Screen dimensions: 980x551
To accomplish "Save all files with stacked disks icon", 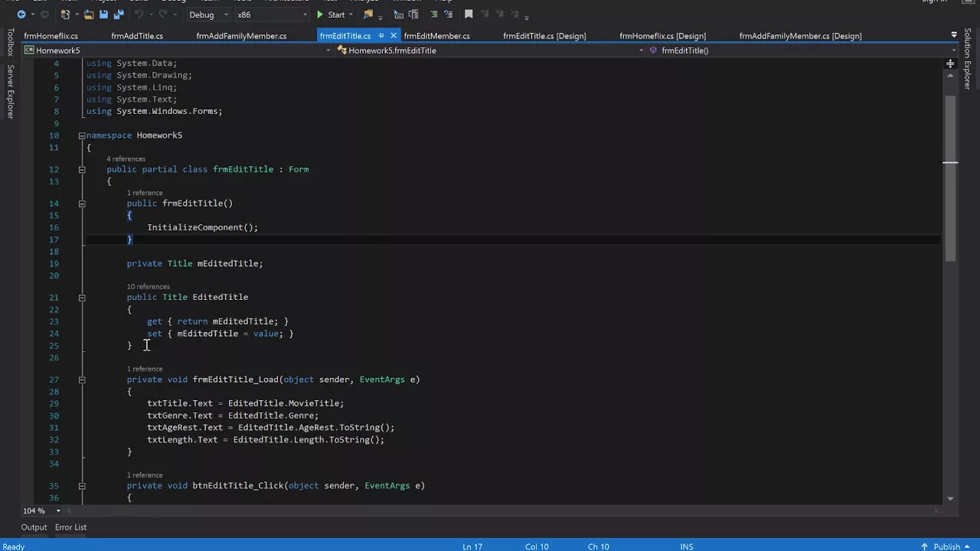I will tap(118, 15).
